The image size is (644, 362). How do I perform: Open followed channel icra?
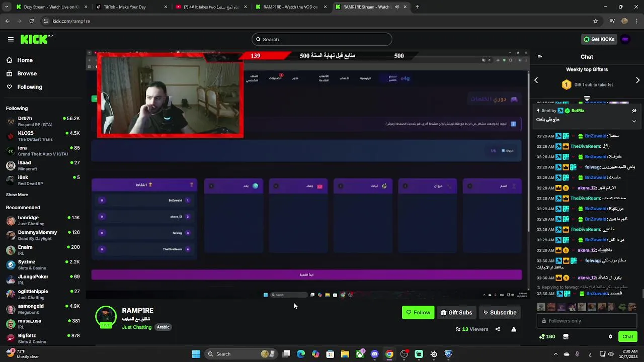43,151
